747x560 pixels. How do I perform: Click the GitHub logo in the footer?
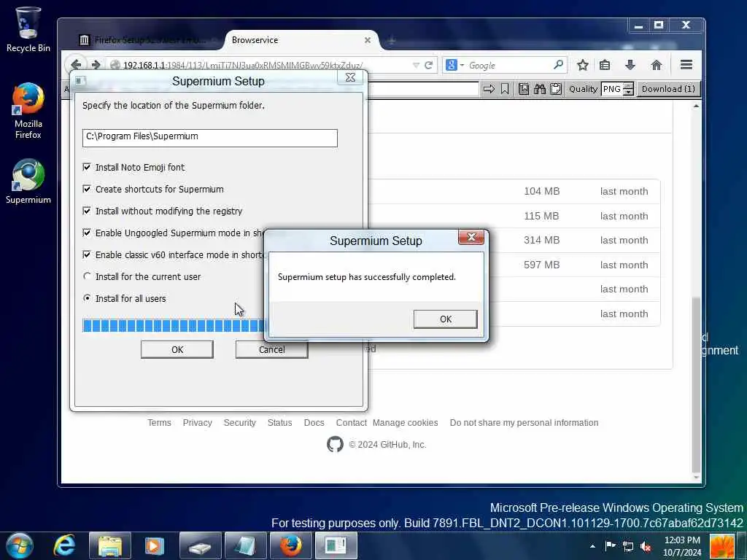point(335,444)
